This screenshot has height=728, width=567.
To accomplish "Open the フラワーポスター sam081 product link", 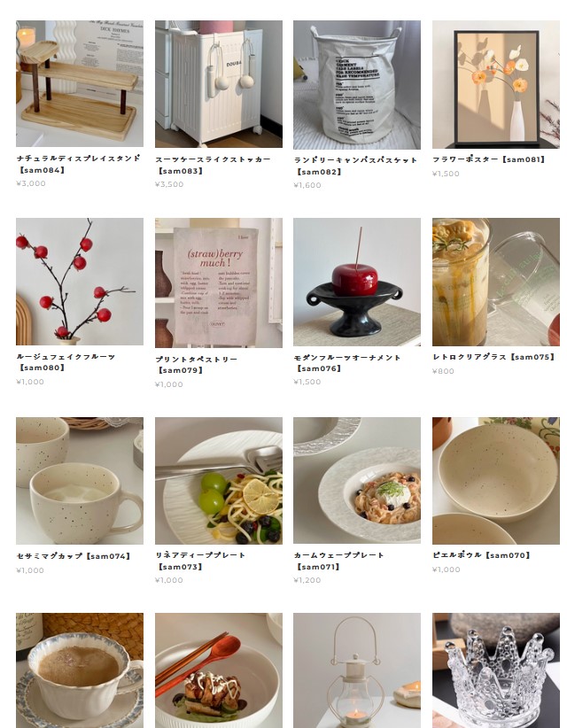I will click(489, 159).
